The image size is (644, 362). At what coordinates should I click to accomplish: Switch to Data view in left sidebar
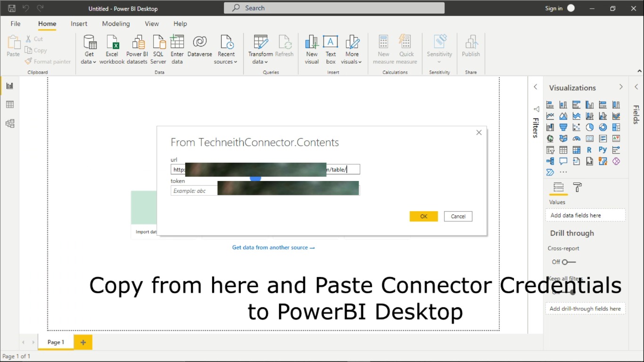[10, 105]
